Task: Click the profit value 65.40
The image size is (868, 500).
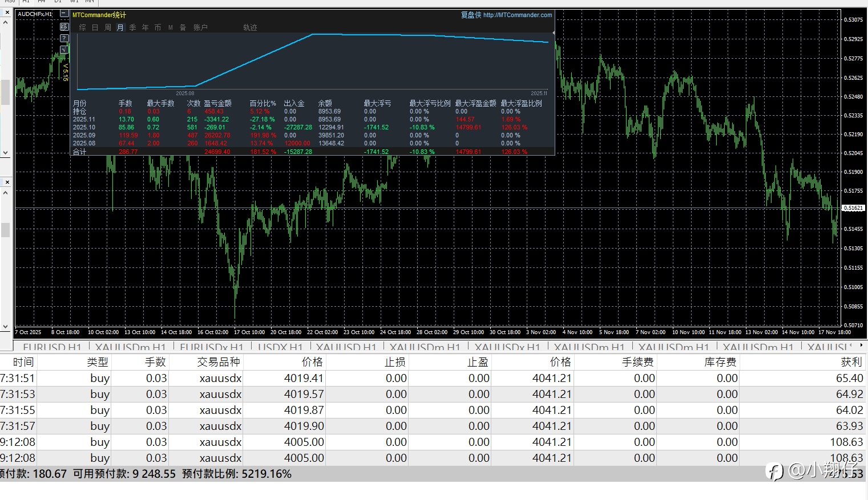Action: (850, 378)
